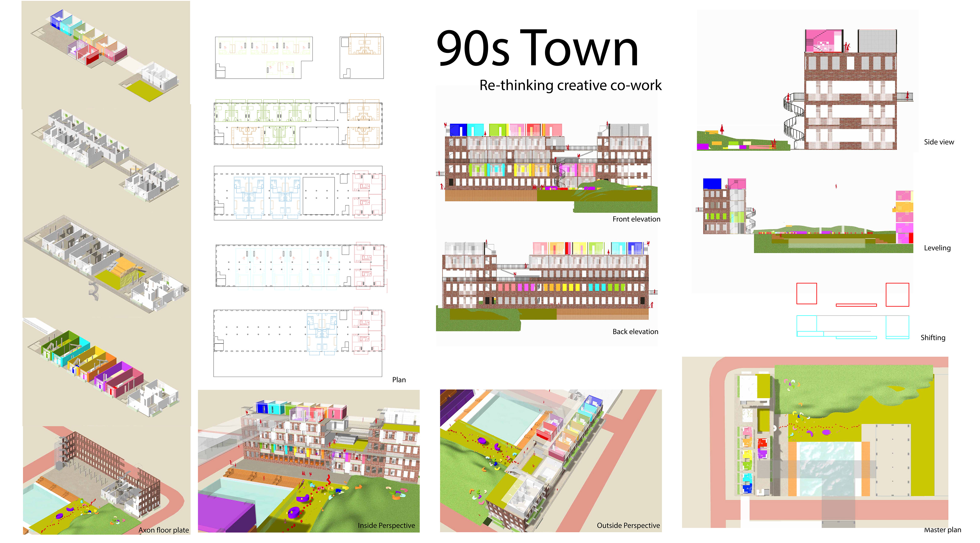980x543 pixels.
Task: Click the 'Leveling' caption
Action: [x=937, y=248]
